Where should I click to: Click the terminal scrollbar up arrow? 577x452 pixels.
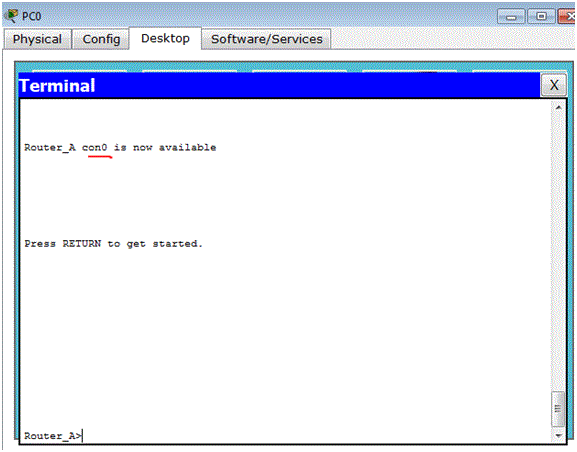coord(558,108)
